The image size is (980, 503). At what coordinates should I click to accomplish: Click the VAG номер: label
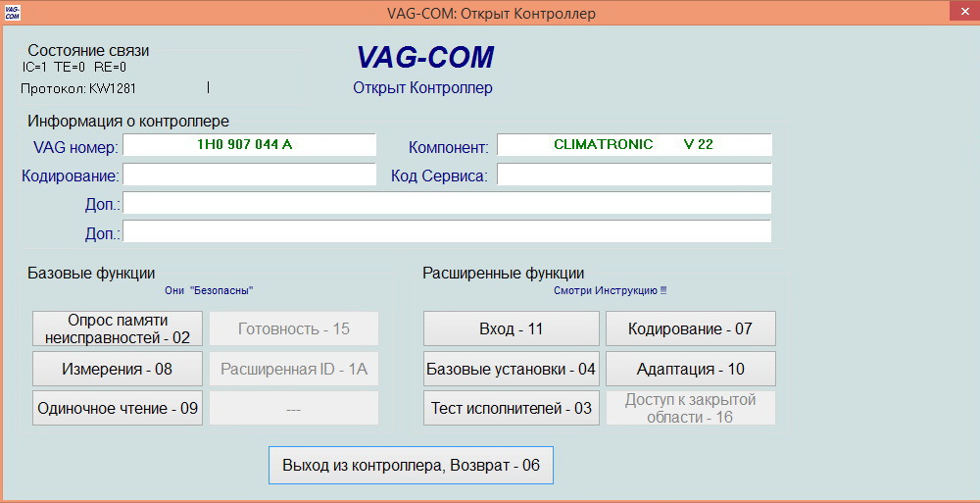coord(75,148)
